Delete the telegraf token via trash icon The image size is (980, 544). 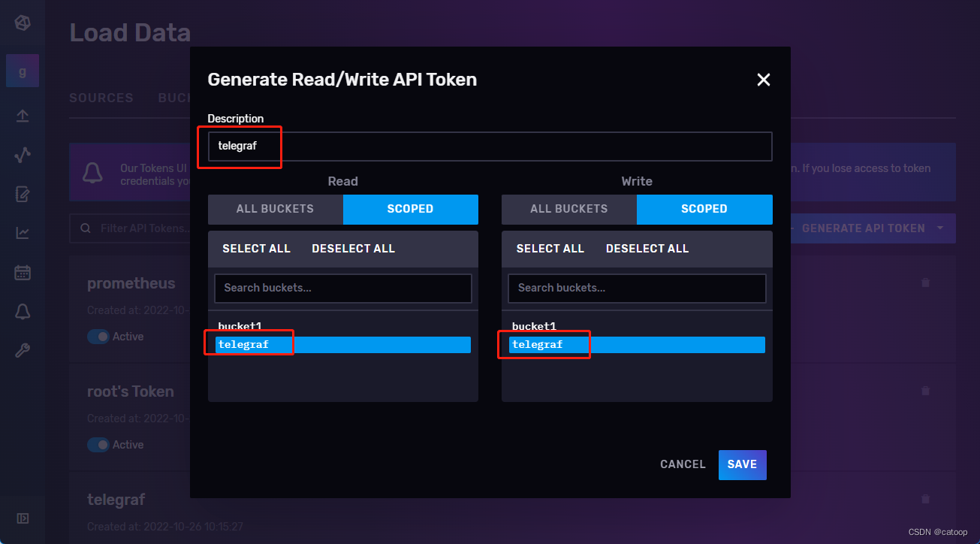coord(925,499)
